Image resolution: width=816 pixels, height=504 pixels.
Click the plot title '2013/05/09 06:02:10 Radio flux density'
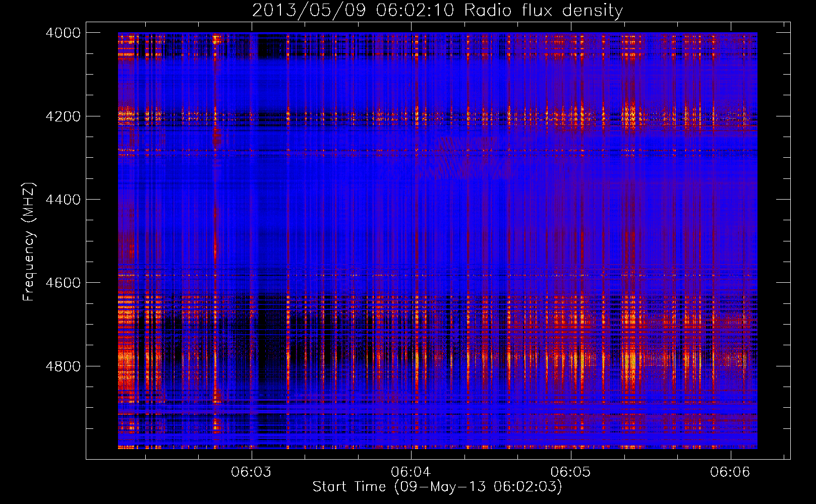tap(437, 11)
